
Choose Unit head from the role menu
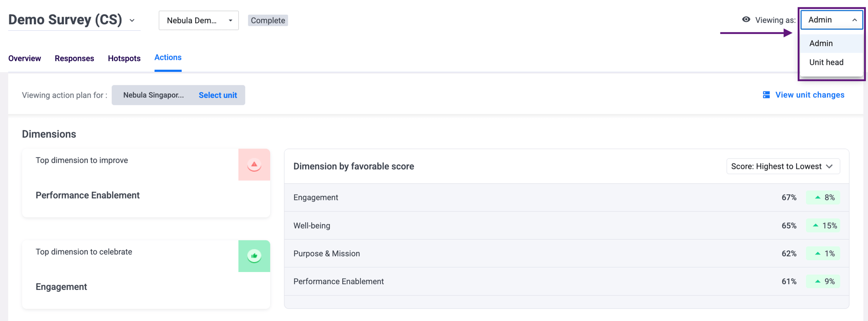pos(826,62)
